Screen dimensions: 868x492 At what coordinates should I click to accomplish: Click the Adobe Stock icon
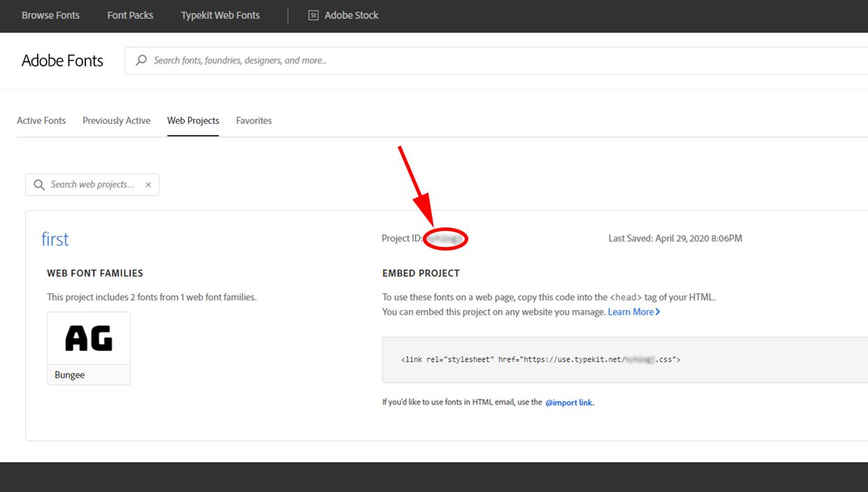[314, 15]
